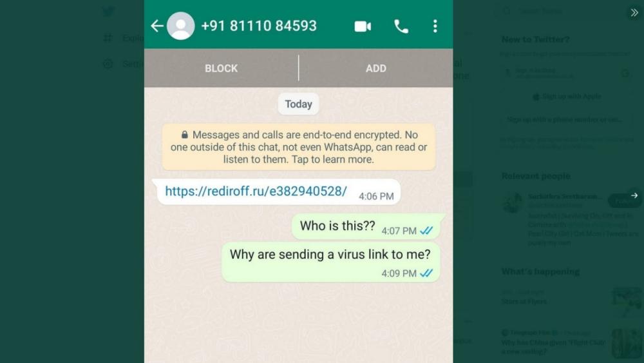Open the contact profile avatar

click(x=181, y=26)
